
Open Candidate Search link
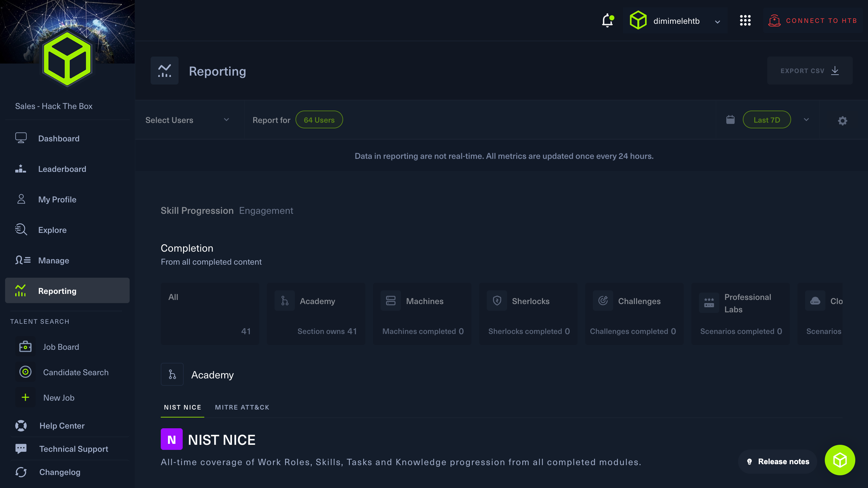(x=76, y=372)
